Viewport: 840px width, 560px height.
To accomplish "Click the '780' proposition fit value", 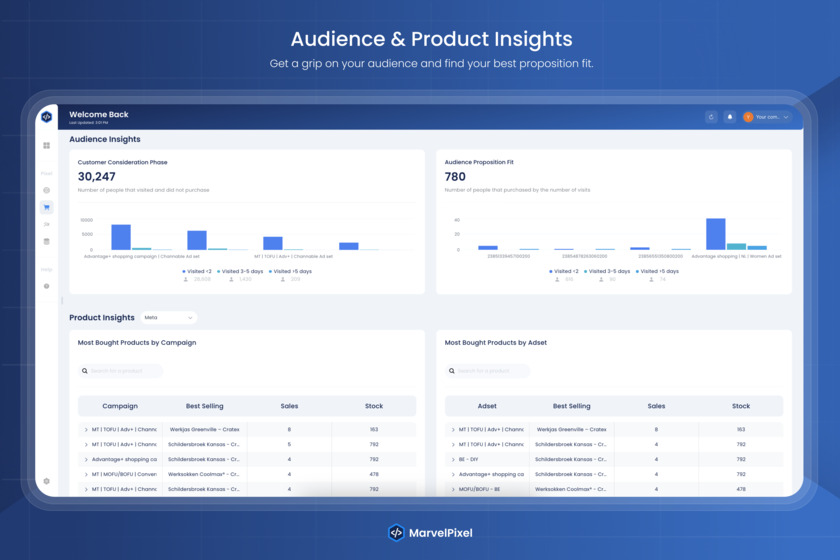I will coord(455,177).
